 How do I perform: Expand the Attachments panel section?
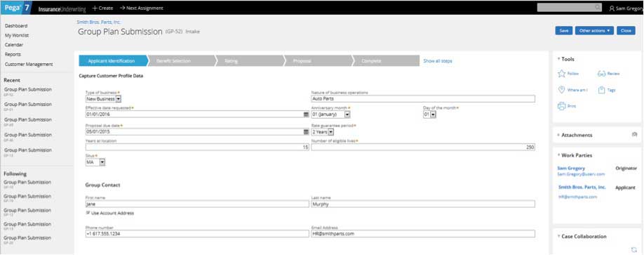(x=558, y=135)
